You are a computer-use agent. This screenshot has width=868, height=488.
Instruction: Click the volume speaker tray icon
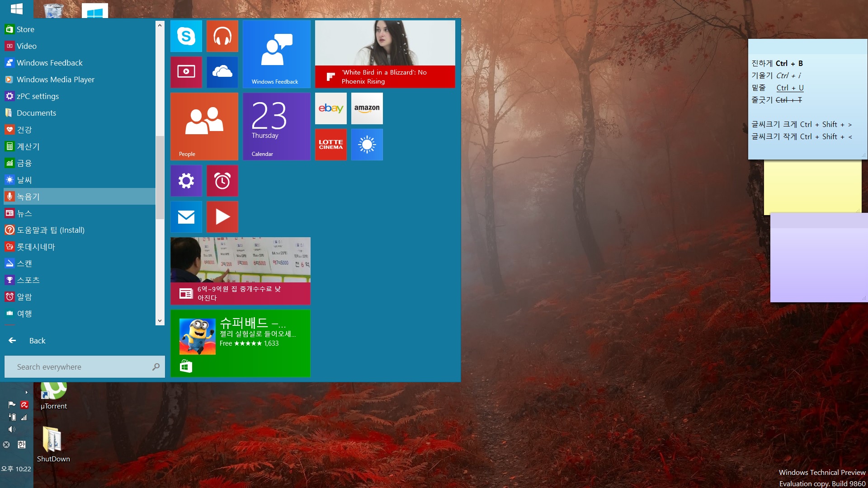[x=12, y=429]
